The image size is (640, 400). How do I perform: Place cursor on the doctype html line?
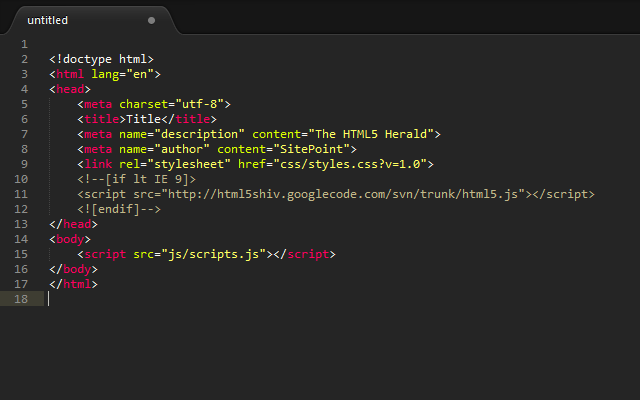click(101, 60)
